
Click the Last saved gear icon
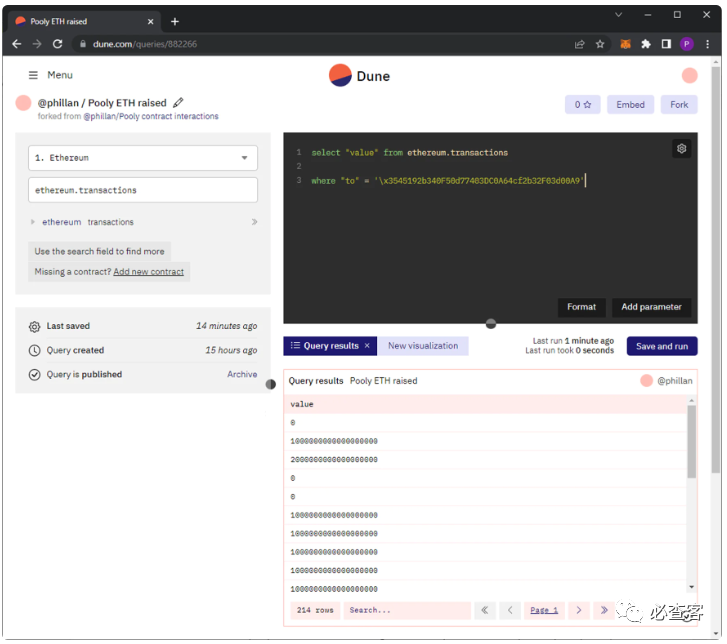(34, 327)
